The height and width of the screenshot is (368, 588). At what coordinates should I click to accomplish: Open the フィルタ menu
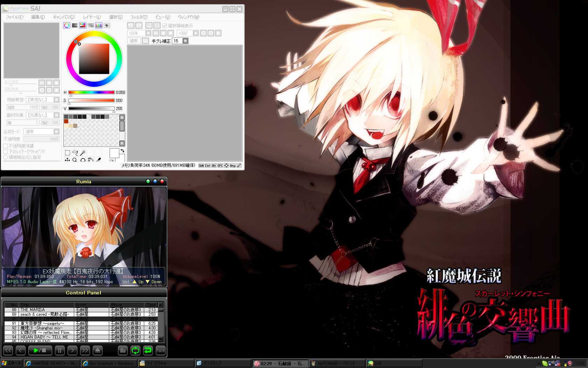click(x=139, y=17)
